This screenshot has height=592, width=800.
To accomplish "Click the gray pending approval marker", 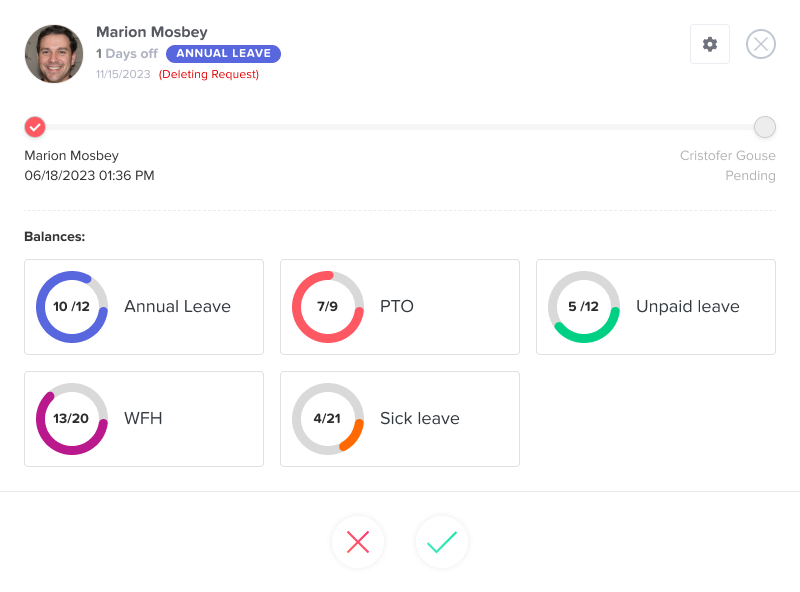I will 765,127.
